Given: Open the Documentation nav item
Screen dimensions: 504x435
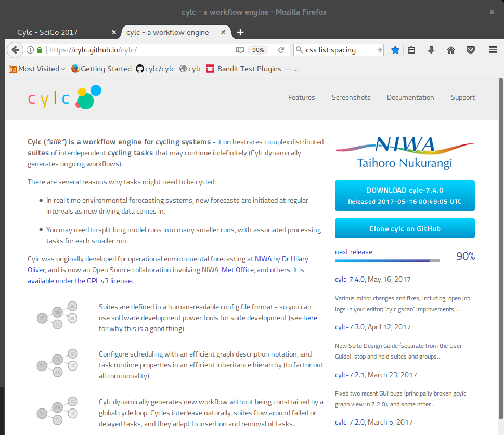Looking at the screenshot, I should (x=410, y=97).
